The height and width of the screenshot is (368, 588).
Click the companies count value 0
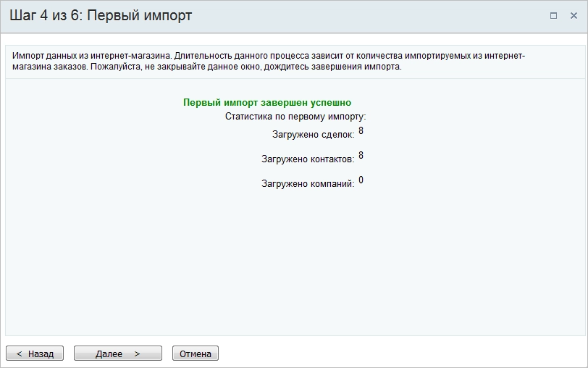361,180
